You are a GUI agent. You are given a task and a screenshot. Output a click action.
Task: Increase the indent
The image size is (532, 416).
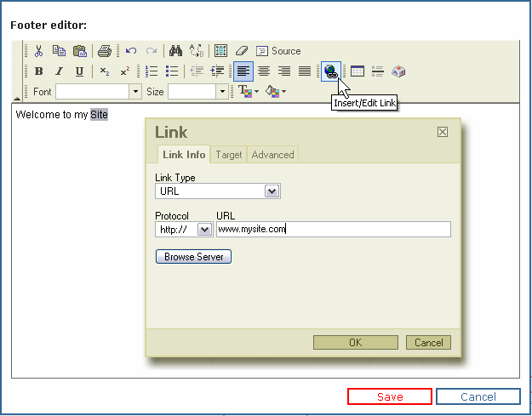217,71
